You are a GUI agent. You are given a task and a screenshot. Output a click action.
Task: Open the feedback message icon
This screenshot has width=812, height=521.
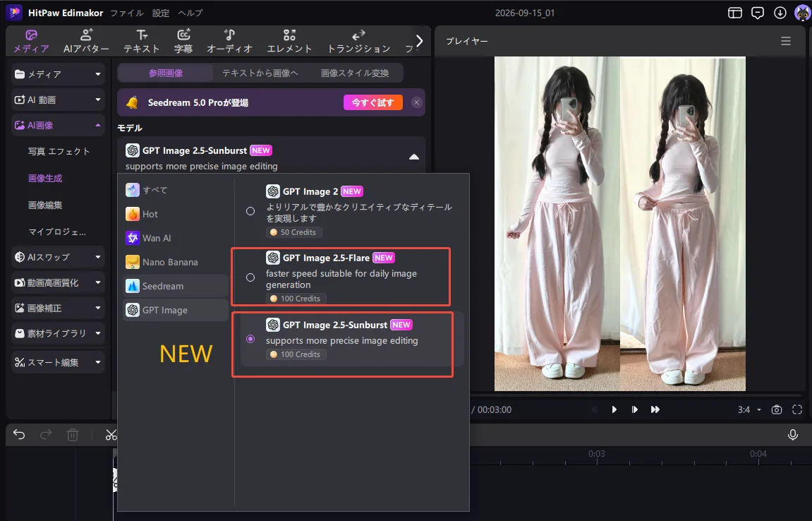tap(758, 13)
